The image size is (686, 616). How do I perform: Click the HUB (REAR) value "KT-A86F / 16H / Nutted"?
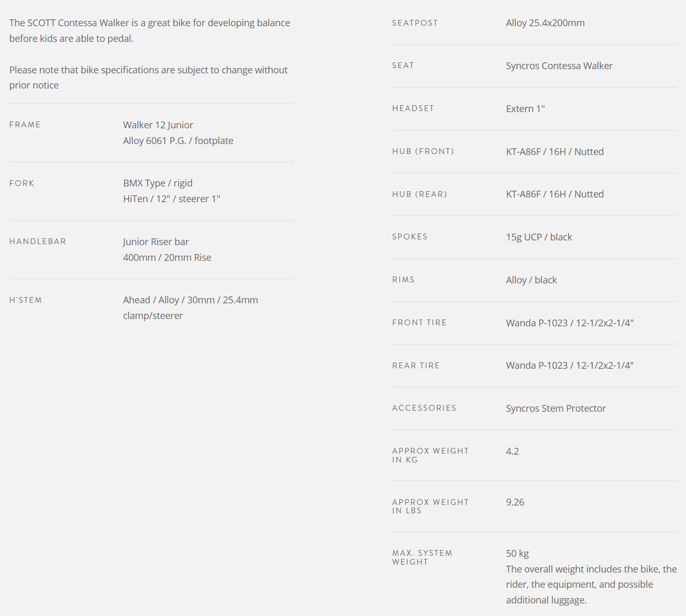555,194
